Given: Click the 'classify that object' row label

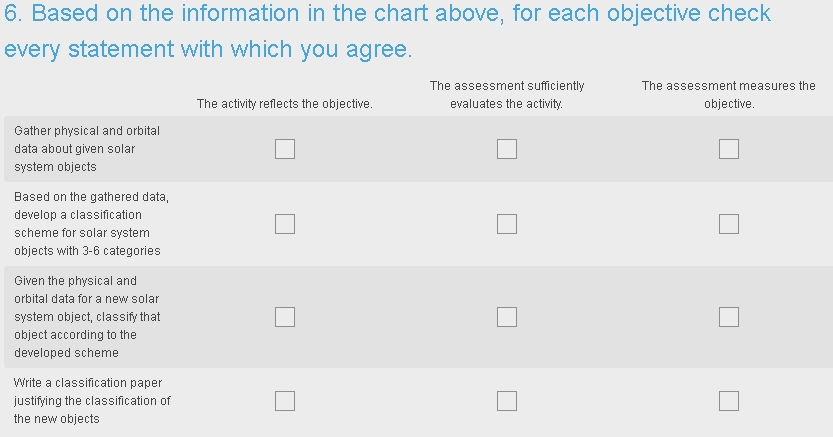Looking at the screenshot, I should click(87, 317).
